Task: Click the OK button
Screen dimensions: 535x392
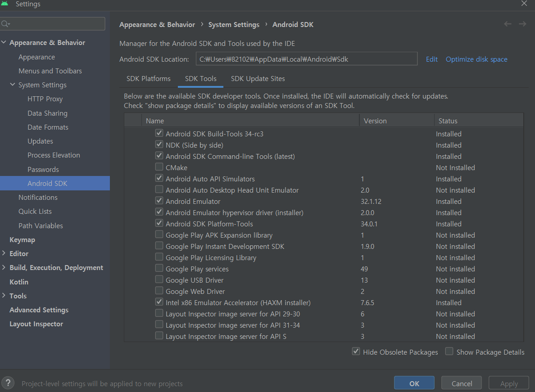Action: [414, 383]
